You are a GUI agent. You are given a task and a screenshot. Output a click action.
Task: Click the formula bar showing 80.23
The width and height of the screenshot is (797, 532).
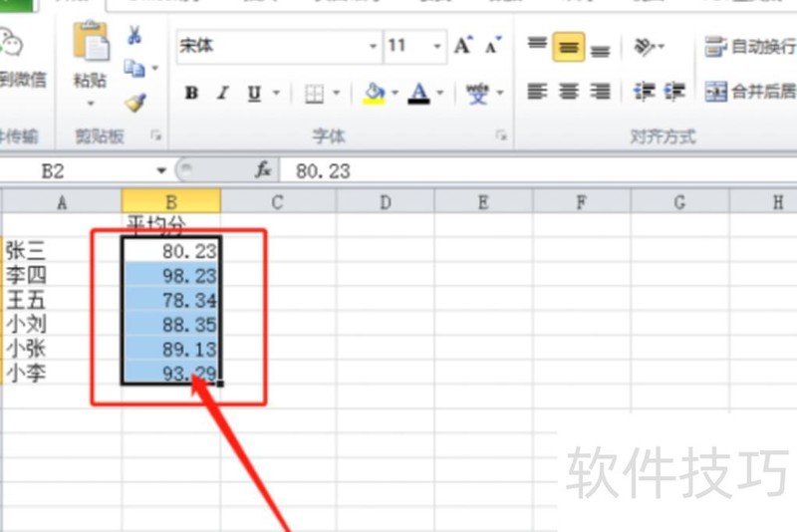tap(538, 171)
